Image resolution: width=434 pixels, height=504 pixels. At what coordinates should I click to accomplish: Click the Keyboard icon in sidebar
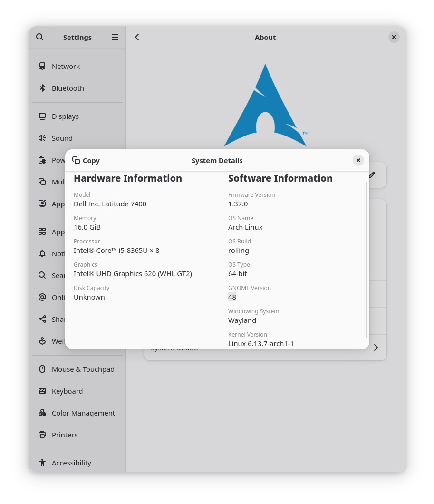coord(42,391)
